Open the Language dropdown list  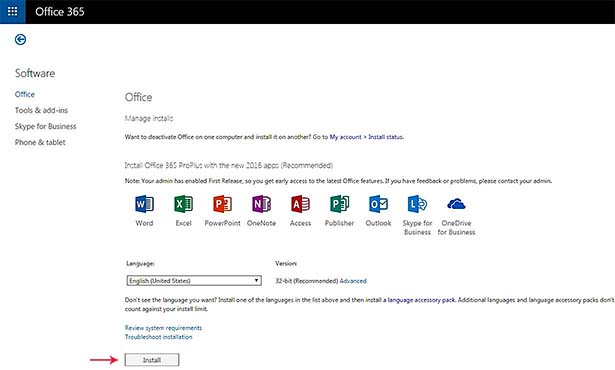click(194, 281)
